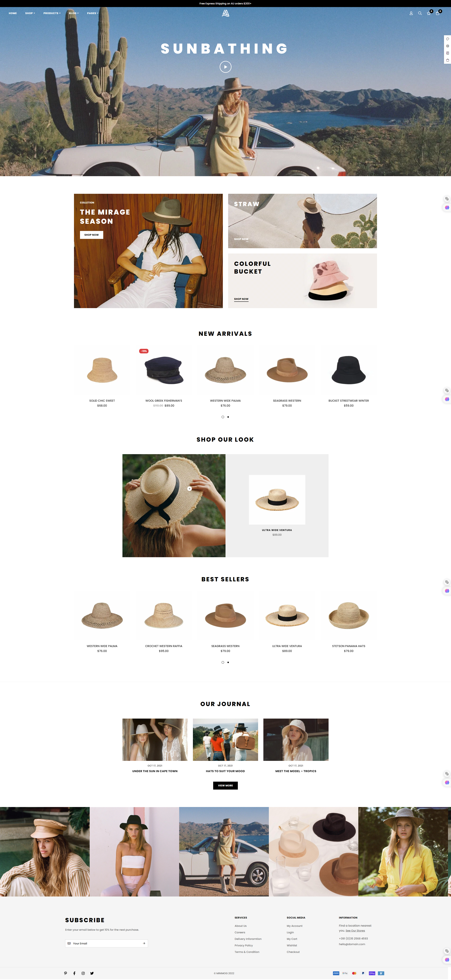Open the Facebook social icon

(x=74, y=973)
